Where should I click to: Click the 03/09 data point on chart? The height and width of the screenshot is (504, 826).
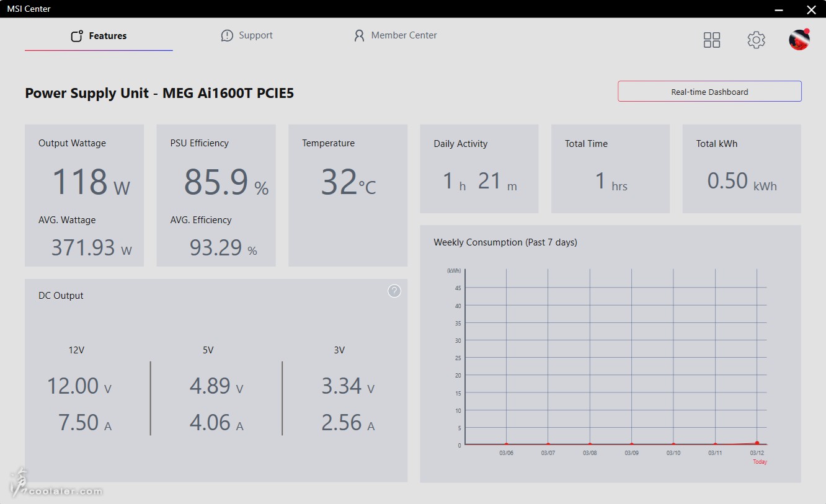tap(632, 444)
